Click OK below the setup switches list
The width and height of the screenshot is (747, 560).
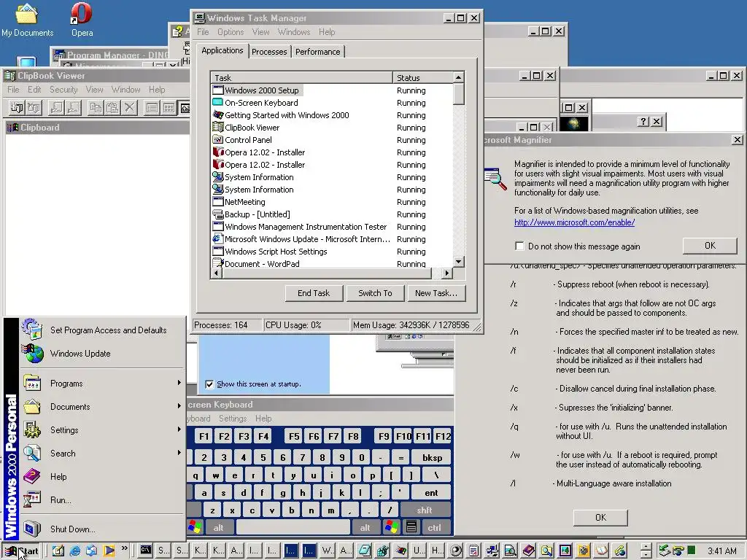[x=600, y=518]
